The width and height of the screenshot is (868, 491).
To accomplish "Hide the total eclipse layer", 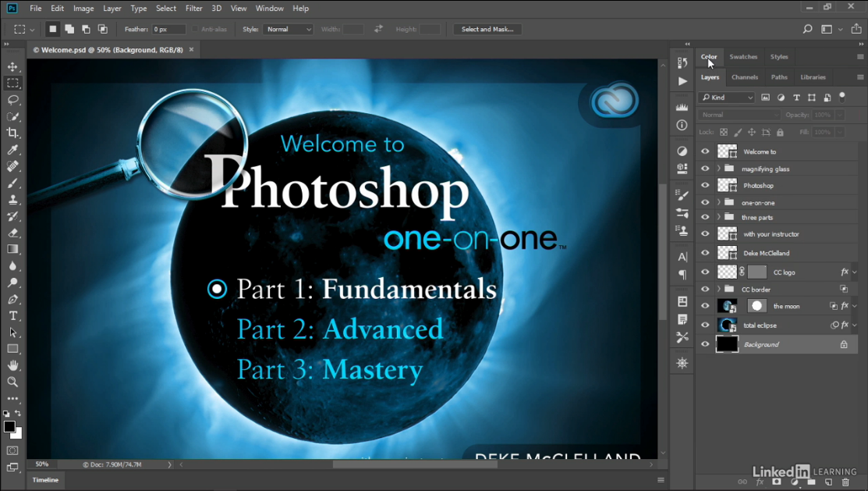I will coord(705,326).
